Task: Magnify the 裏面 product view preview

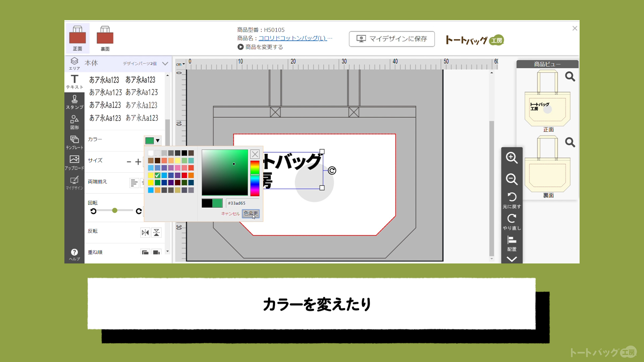Action: click(570, 142)
